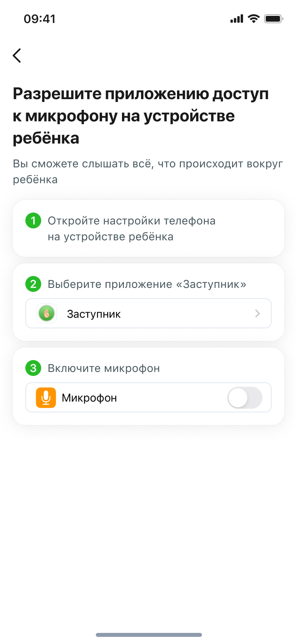
Task: Tap the green step 1 number badge
Action: [33, 220]
